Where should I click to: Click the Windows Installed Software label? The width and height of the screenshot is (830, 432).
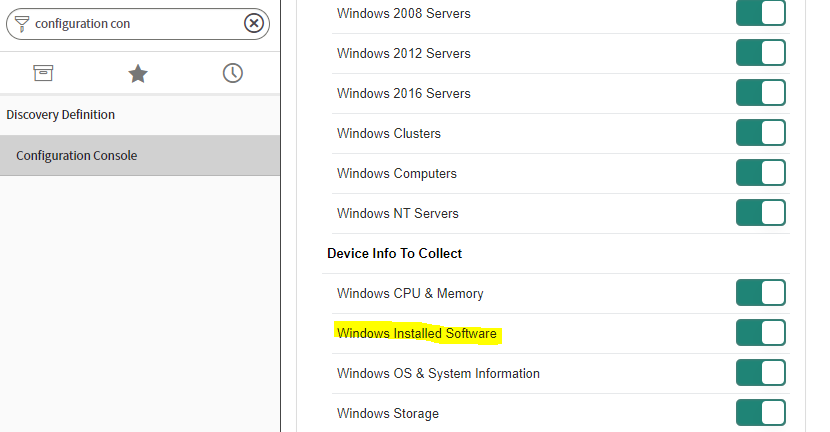pyautogui.click(x=417, y=334)
